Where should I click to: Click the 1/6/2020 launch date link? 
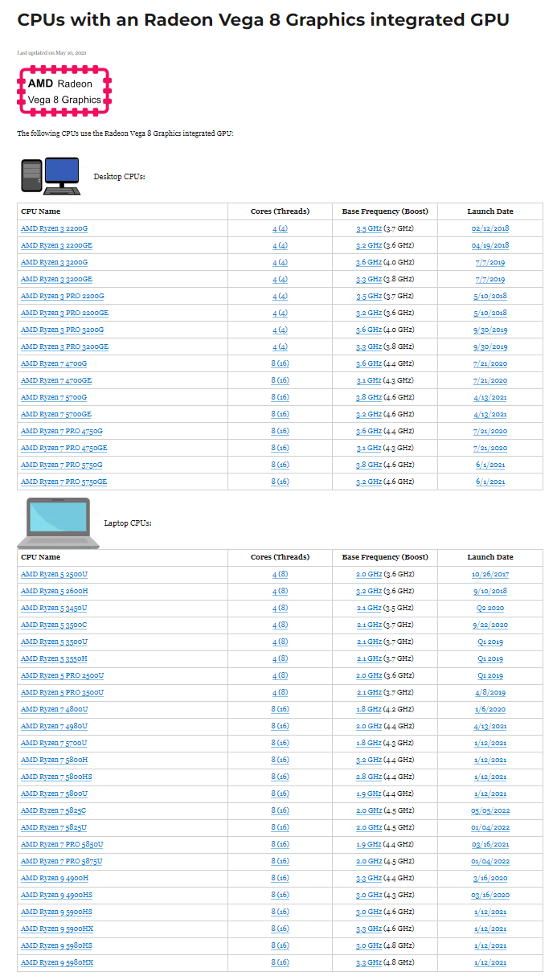pyautogui.click(x=490, y=710)
